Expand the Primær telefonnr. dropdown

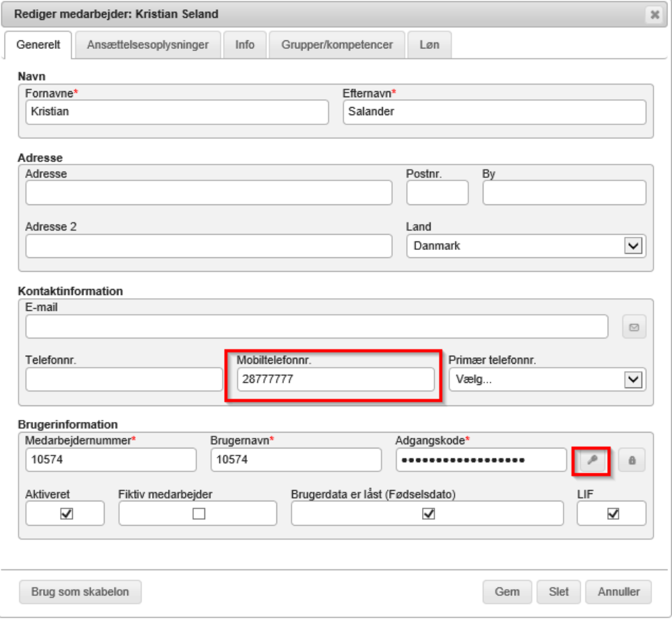pyautogui.click(x=547, y=380)
